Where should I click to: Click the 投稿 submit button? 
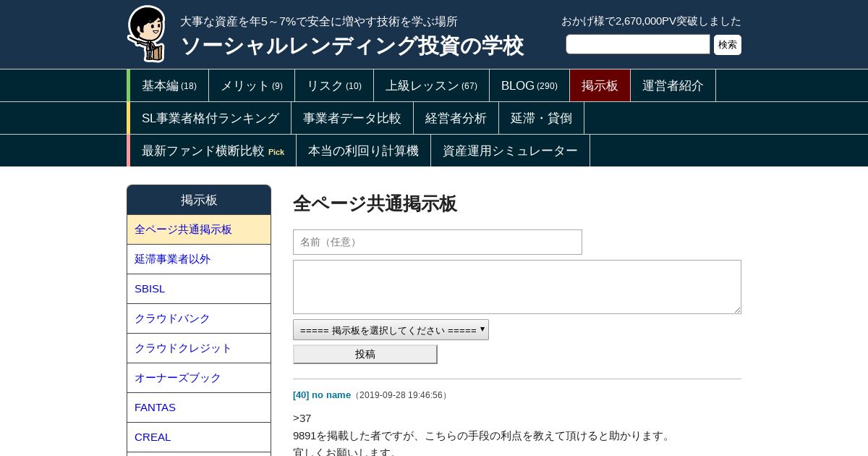pyautogui.click(x=365, y=354)
